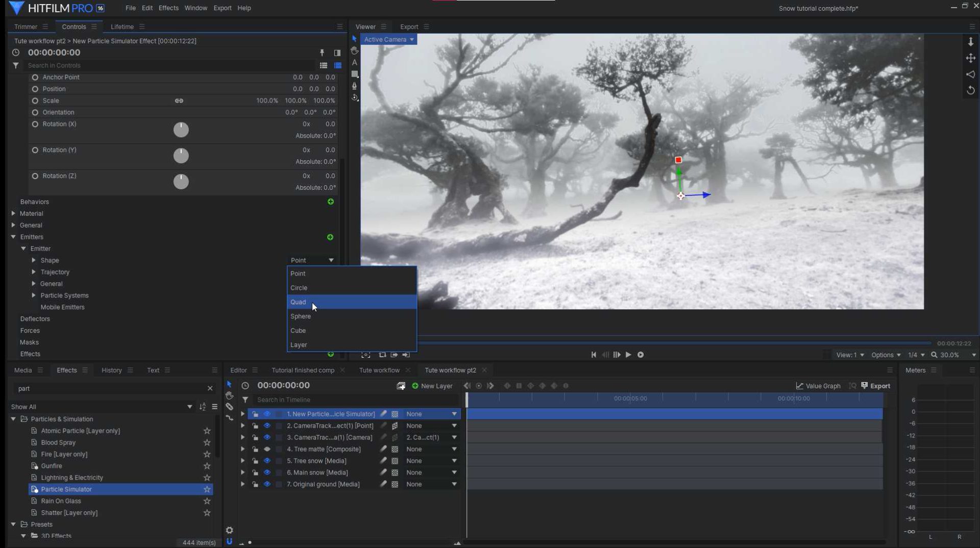This screenshot has height=548, width=980.
Task: Toggle visibility of Main snow layer
Action: point(267,472)
